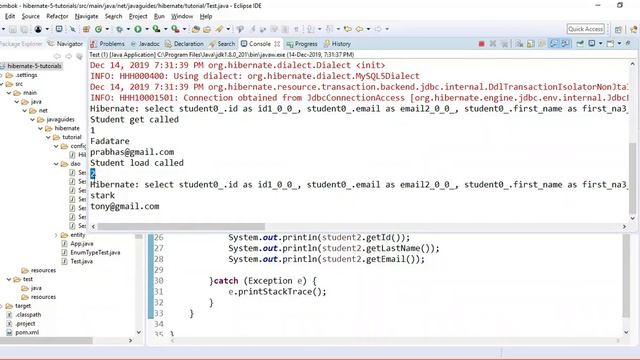This screenshot has width=640, height=360.
Task: Switch to the Java perspective icon
Action: pos(634,29)
